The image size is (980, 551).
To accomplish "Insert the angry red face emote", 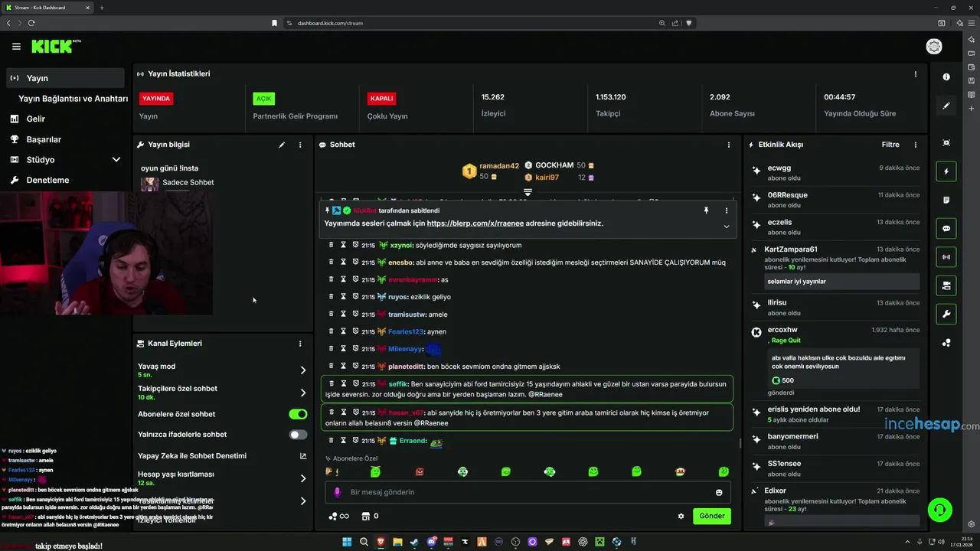I will click(x=419, y=472).
